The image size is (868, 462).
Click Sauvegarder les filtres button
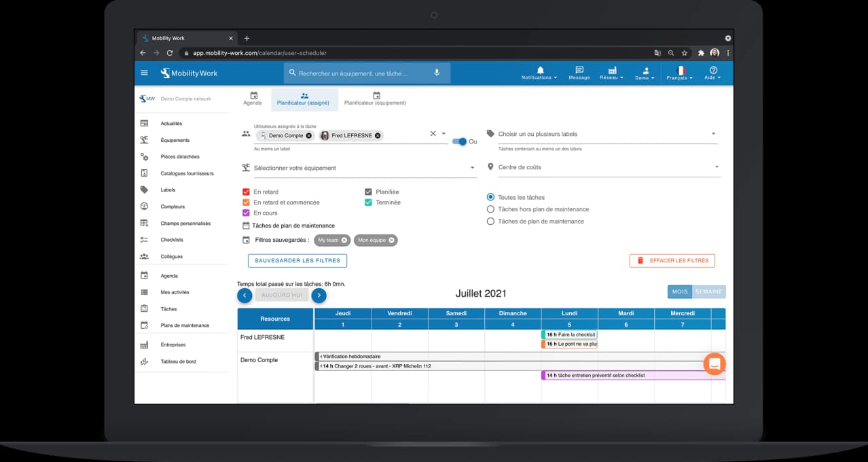point(297,261)
